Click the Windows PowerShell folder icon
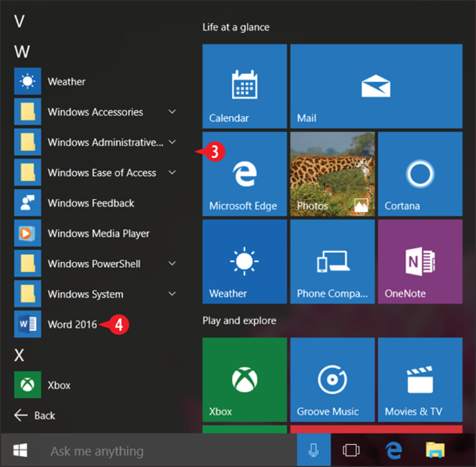 pos(28,263)
